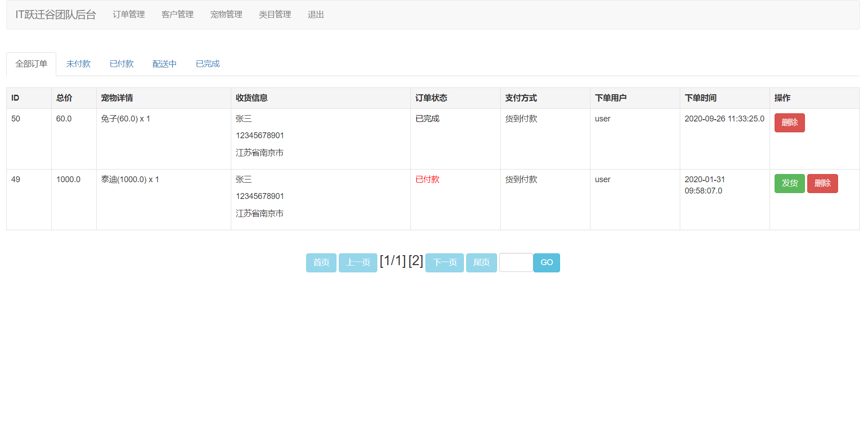Switch to the 已完成 tab

(x=208, y=64)
